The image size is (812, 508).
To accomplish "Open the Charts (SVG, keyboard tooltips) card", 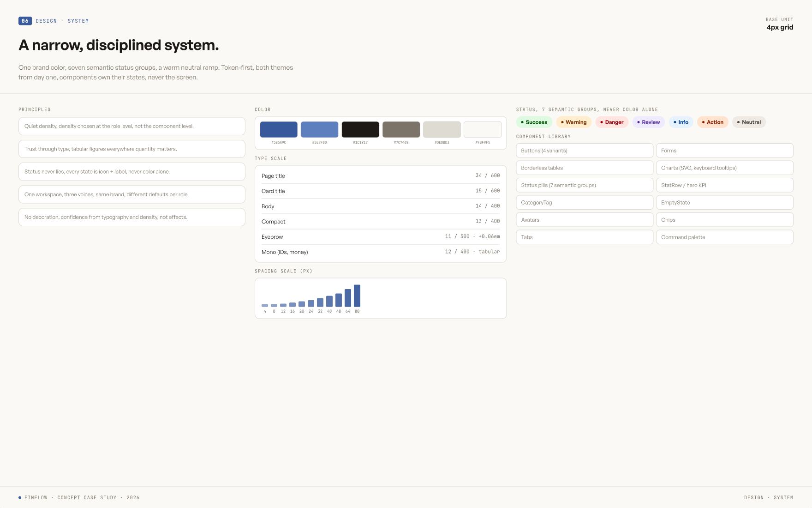I will click(725, 168).
